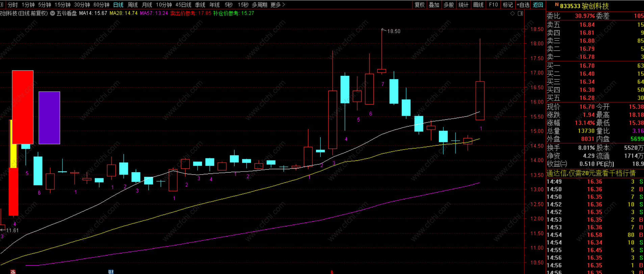Click the 返回 back button
The height and width of the screenshot is (274, 644).
pyautogui.click(x=538, y=5)
